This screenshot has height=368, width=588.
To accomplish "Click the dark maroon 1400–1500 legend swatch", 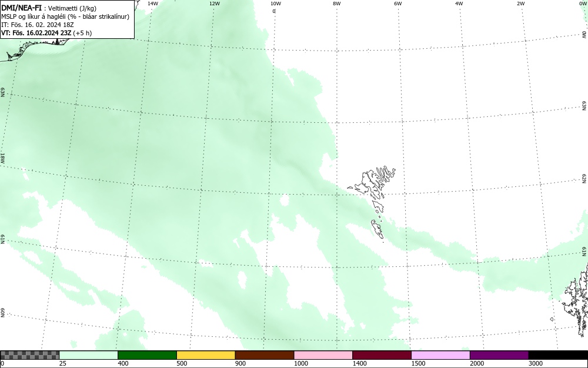I will click(x=382, y=355).
